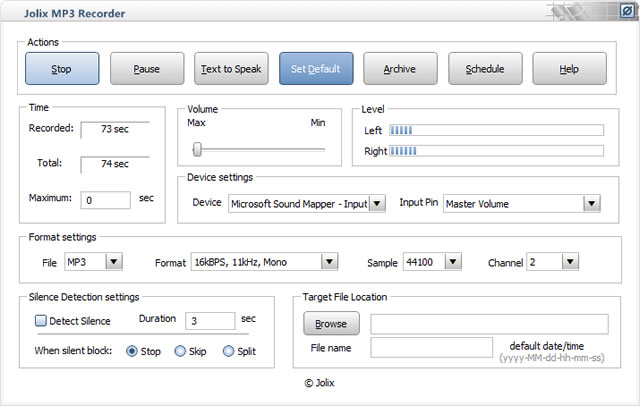Click the MP3 file type value
The width and height of the screenshot is (640, 406).
[x=77, y=262]
